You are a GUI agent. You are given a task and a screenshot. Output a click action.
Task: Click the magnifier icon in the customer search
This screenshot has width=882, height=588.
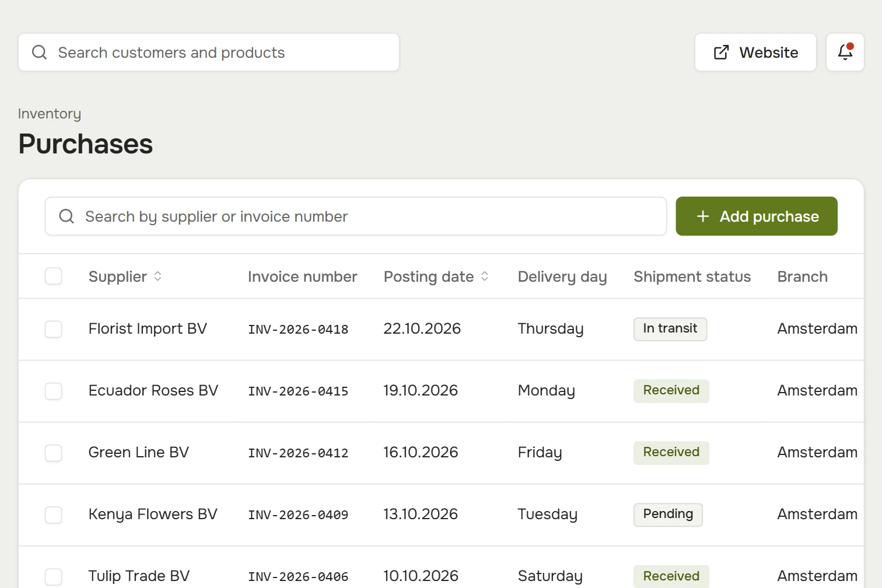39,52
